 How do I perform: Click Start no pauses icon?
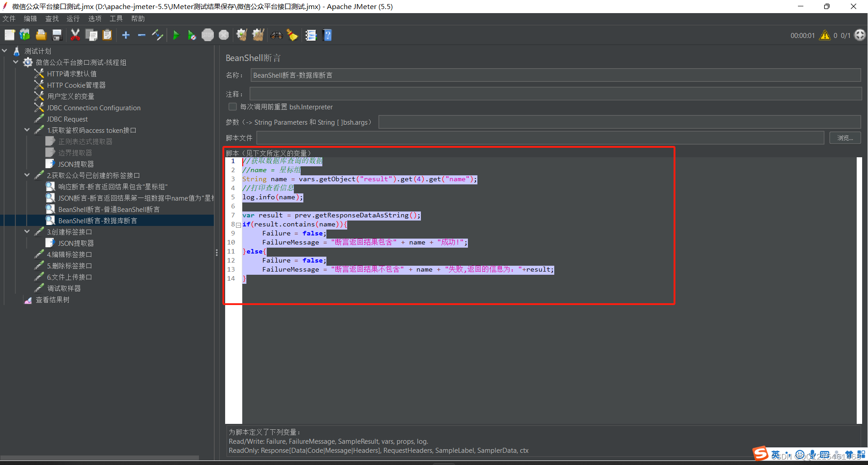click(x=192, y=35)
